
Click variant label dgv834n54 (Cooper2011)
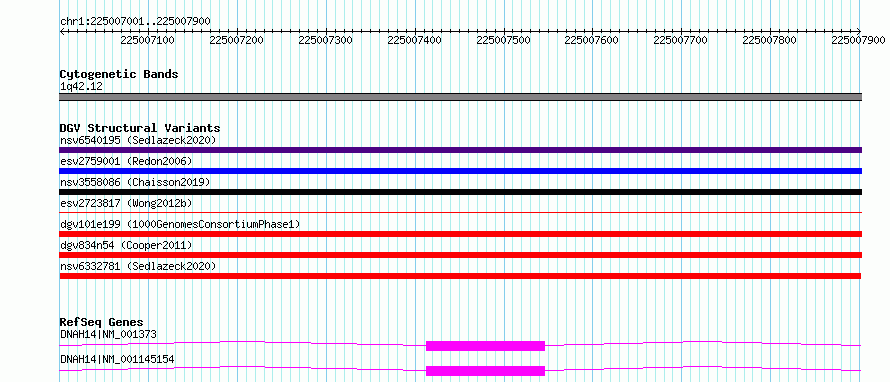[x=126, y=245]
